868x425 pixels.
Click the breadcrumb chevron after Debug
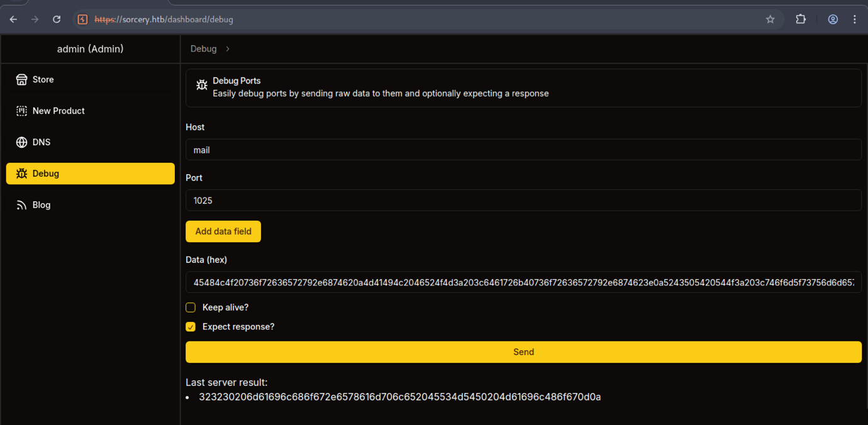(x=228, y=49)
